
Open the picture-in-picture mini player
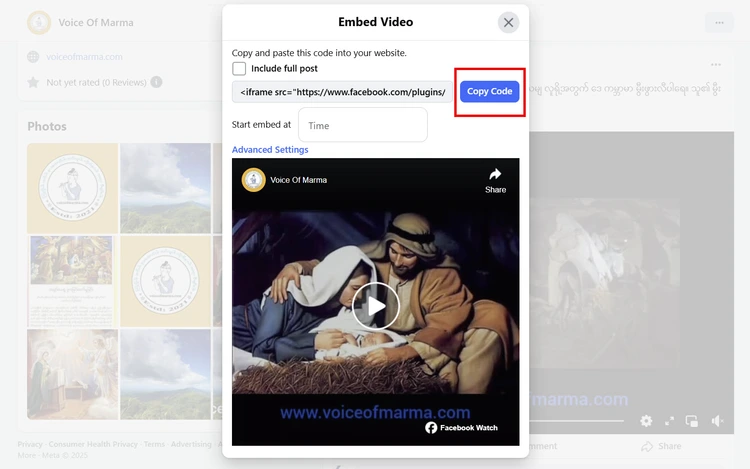(x=692, y=421)
